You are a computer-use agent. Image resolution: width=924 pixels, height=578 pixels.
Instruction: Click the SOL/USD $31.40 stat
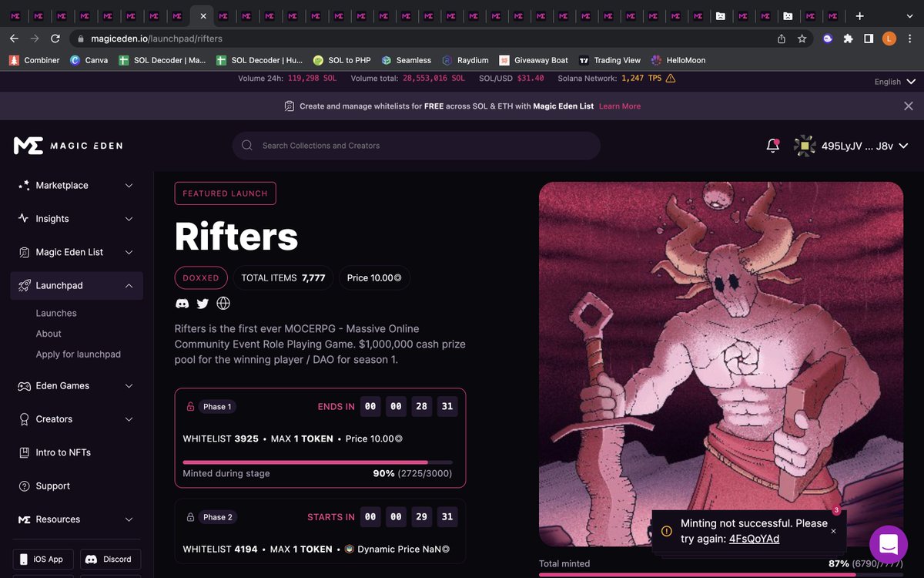tap(511, 79)
